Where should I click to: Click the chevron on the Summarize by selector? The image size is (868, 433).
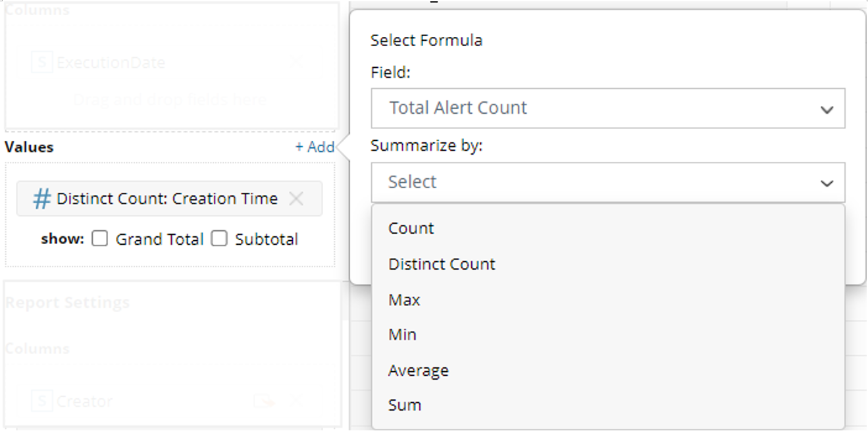click(827, 182)
